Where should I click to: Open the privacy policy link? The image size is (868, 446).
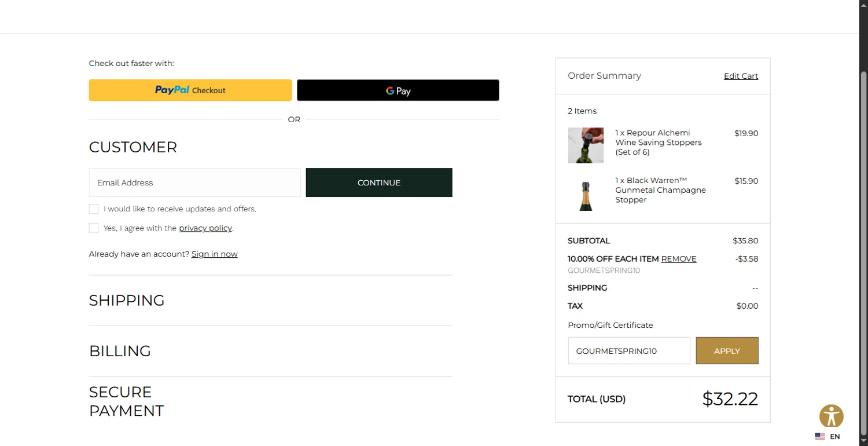[205, 228]
